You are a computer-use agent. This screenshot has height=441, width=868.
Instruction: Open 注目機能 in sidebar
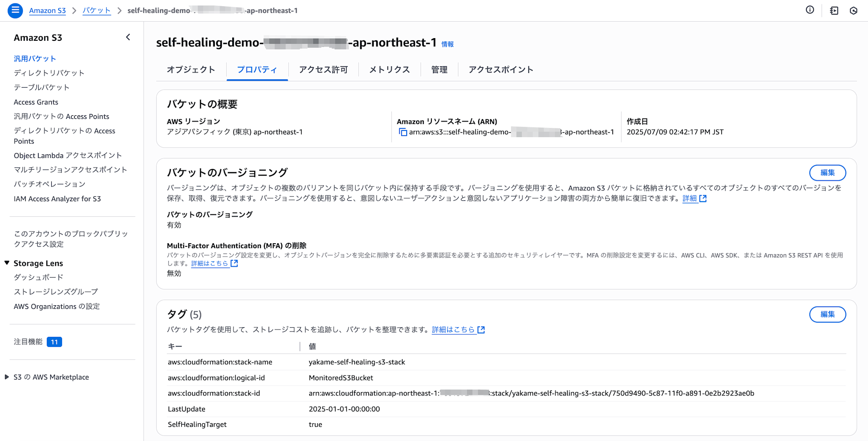(28, 342)
